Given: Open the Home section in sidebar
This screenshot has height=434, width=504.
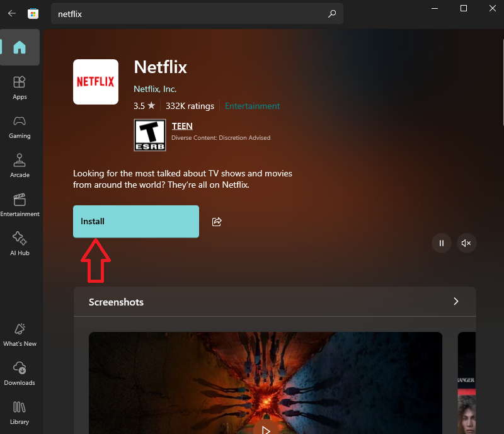Looking at the screenshot, I should [x=20, y=47].
